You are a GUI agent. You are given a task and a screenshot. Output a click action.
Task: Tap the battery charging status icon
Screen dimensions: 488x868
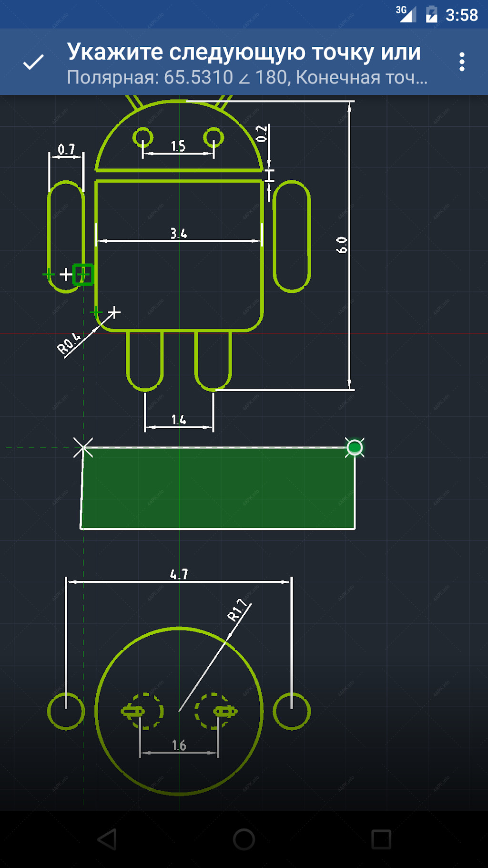click(431, 14)
